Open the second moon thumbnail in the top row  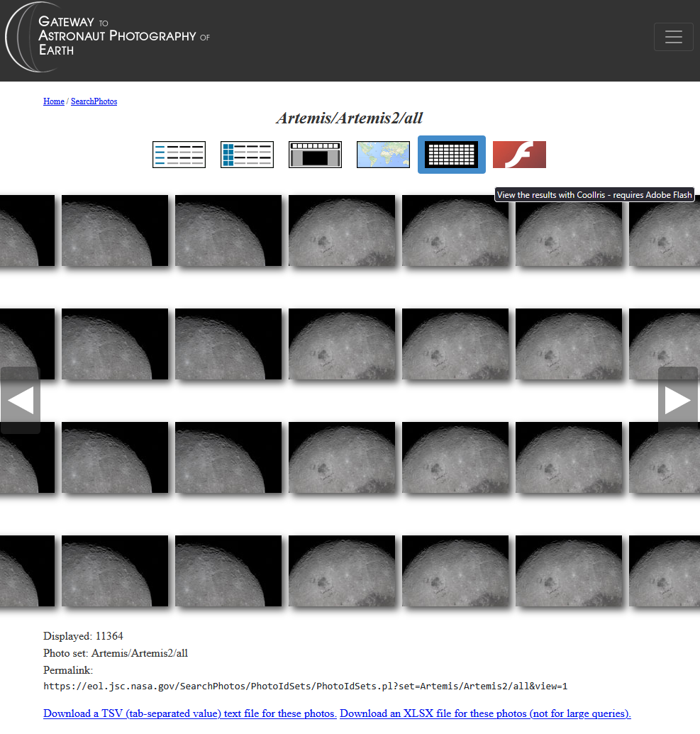[115, 230]
